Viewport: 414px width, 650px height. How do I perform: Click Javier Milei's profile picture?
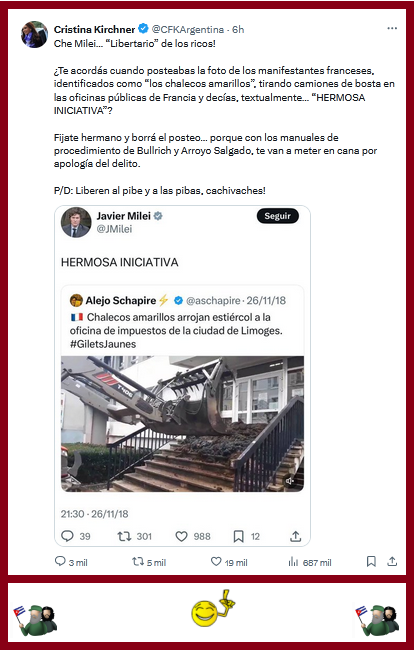76,222
